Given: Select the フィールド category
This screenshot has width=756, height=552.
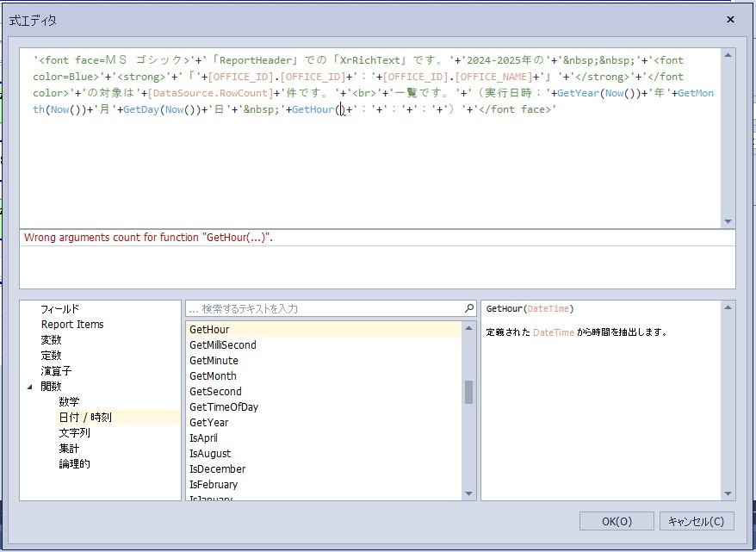Looking at the screenshot, I should point(59,308).
